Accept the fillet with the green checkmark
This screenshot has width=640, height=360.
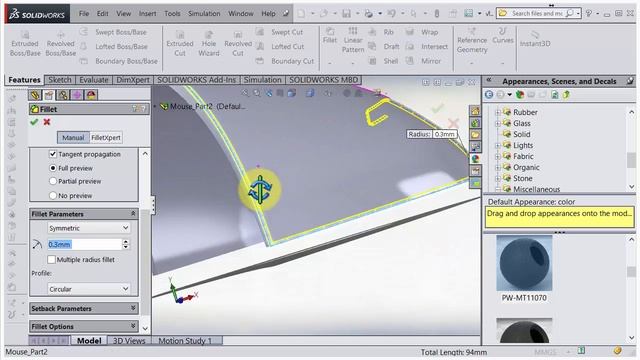[x=34, y=122]
